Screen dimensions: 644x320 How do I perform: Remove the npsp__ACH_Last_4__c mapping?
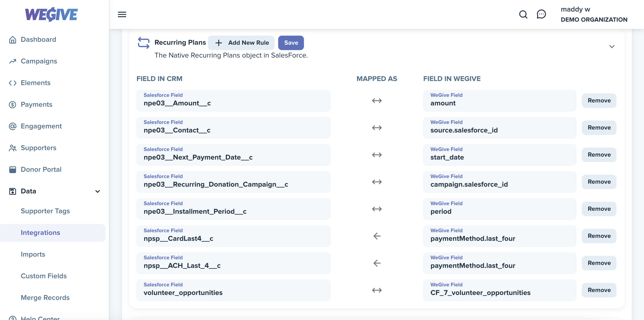[x=599, y=263]
